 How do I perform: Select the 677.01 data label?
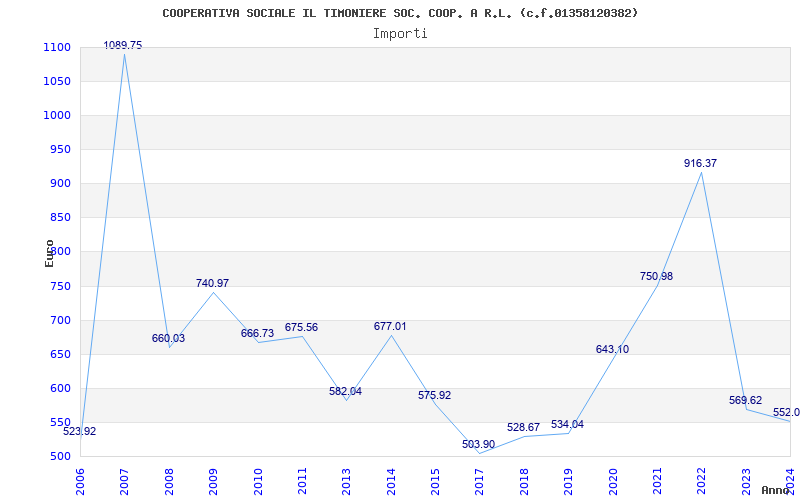pos(390,327)
